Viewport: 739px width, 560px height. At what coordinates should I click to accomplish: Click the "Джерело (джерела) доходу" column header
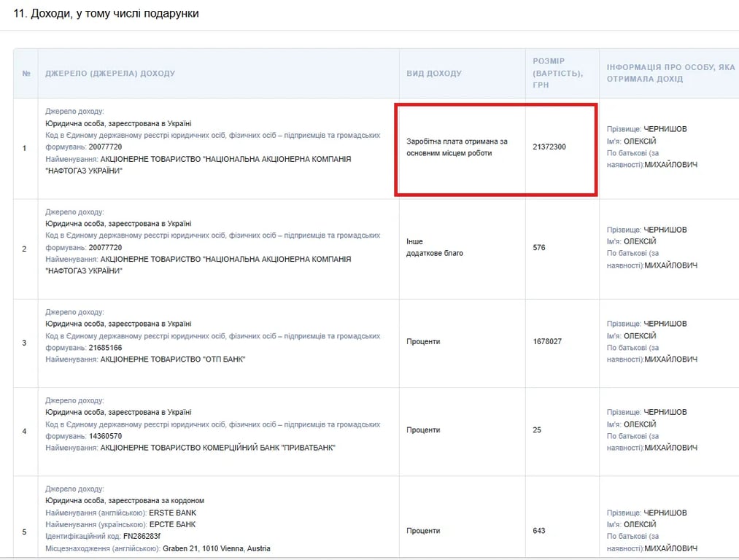[x=110, y=74]
